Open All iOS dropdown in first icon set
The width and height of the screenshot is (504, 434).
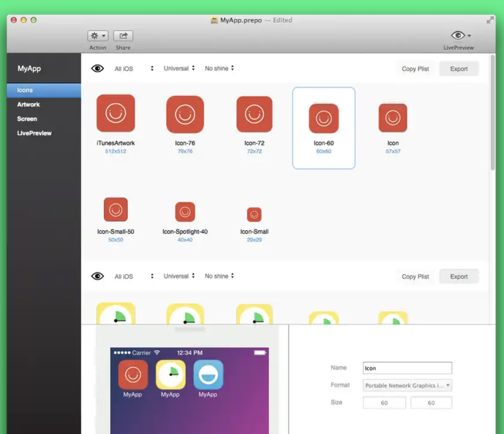pos(134,69)
